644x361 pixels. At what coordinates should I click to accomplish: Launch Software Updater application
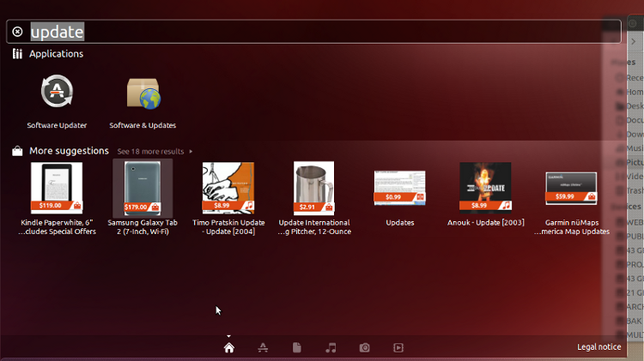(x=57, y=91)
